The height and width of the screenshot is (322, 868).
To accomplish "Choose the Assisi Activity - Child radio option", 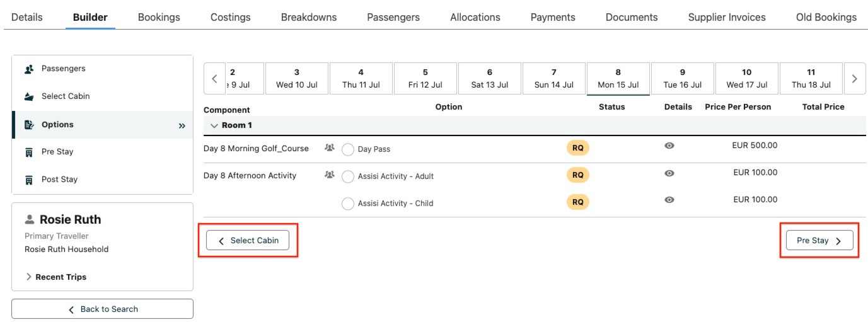I will coord(347,204).
